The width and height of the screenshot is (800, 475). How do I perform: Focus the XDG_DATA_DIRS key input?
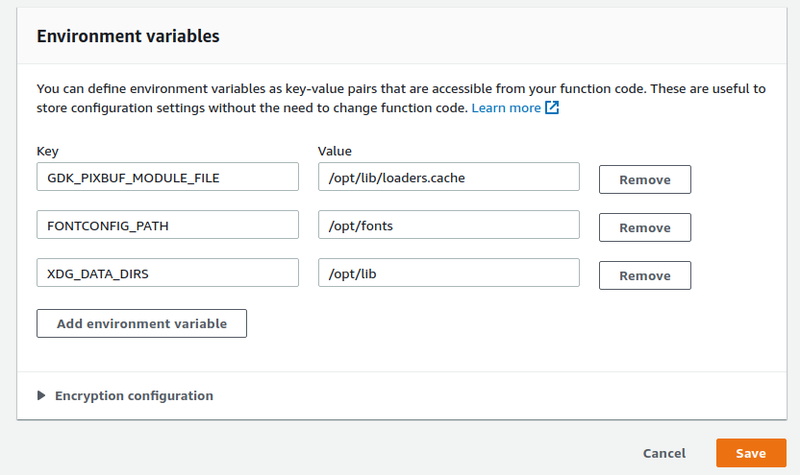(167, 272)
